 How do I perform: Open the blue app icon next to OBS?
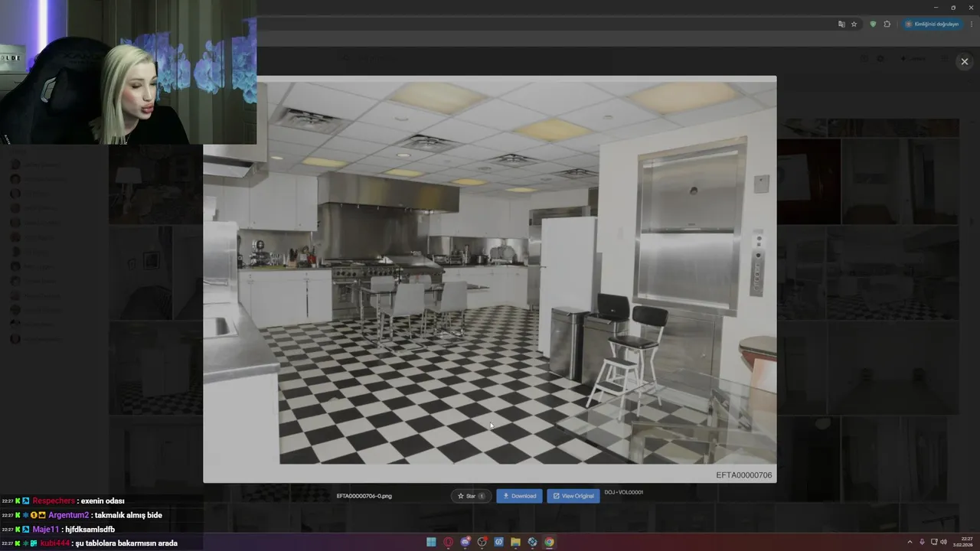(x=498, y=542)
